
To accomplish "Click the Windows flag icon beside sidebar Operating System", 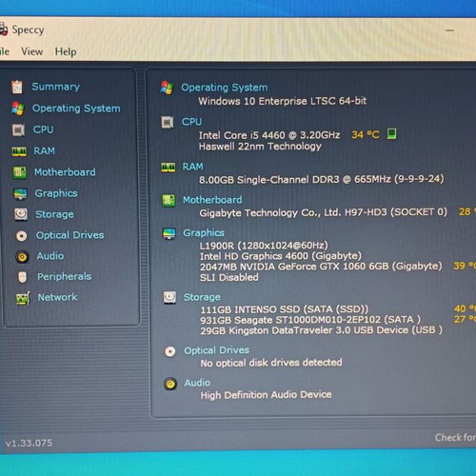I will point(18,109).
